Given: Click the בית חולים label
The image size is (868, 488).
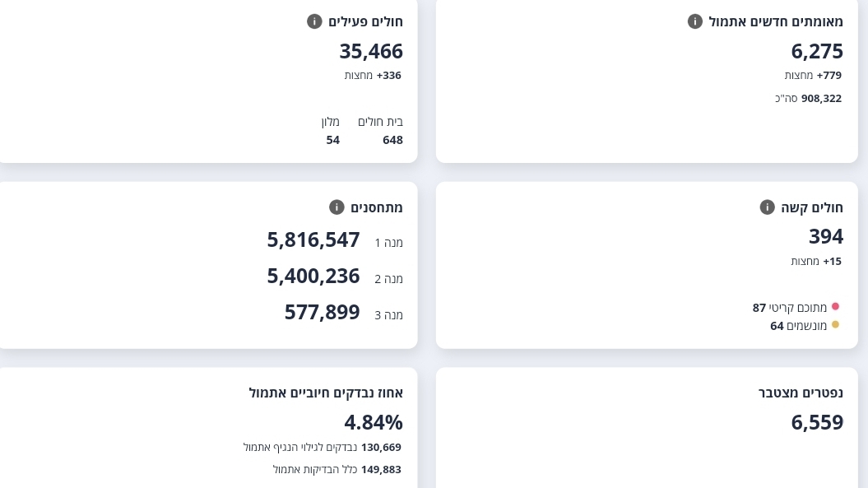Looking at the screenshot, I should [x=380, y=122].
